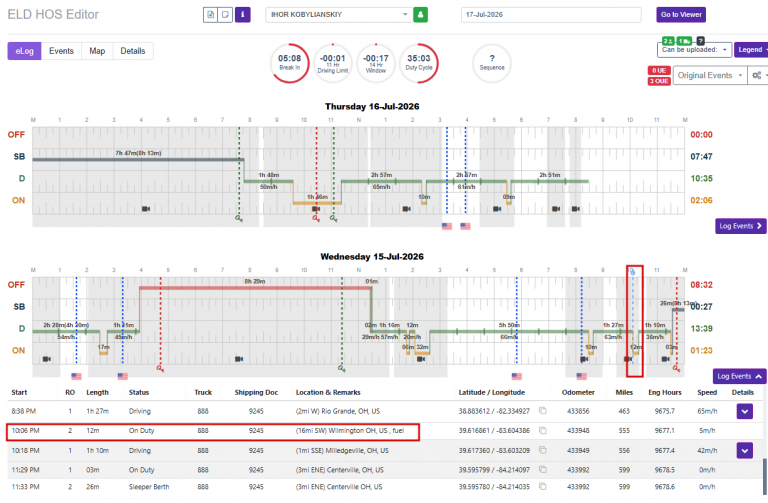Click the 'Location & Remarks' column header
The image size is (768, 503).
(x=328, y=392)
